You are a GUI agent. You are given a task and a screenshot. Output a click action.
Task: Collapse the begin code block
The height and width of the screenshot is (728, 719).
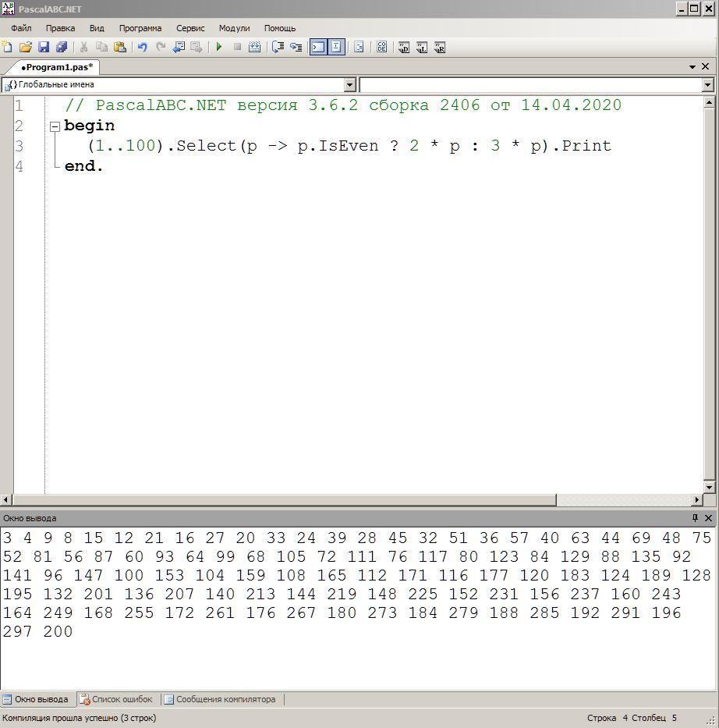pos(55,126)
